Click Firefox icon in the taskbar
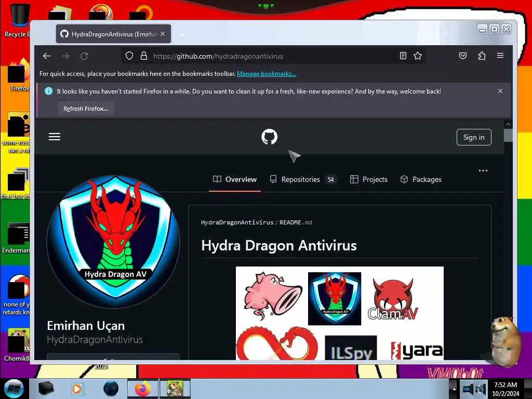532x399 pixels. click(143, 389)
